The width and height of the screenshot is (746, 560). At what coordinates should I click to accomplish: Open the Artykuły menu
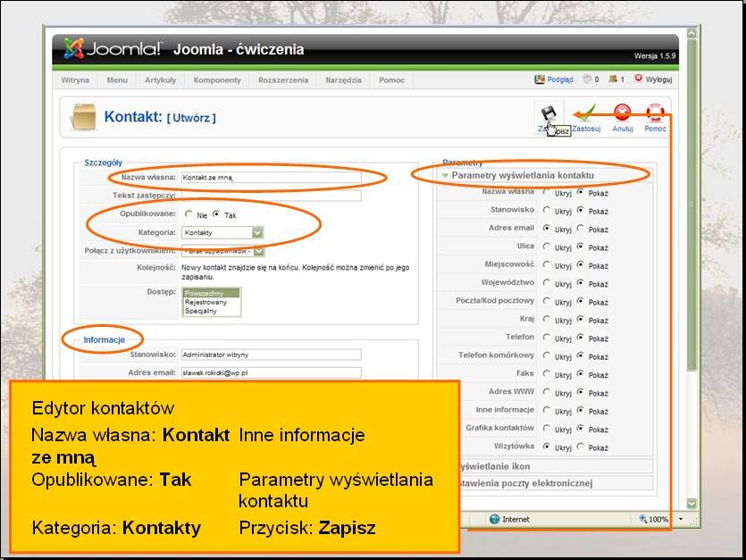(160, 79)
